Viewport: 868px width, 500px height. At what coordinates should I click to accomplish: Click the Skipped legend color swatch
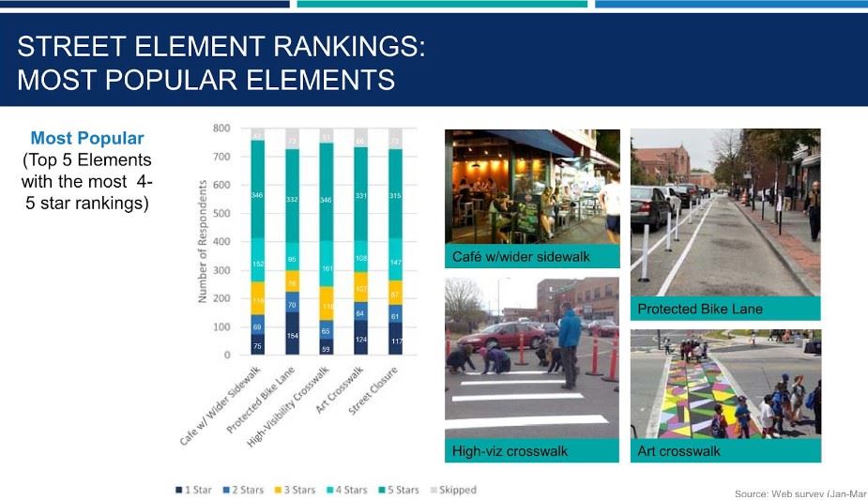[434, 490]
